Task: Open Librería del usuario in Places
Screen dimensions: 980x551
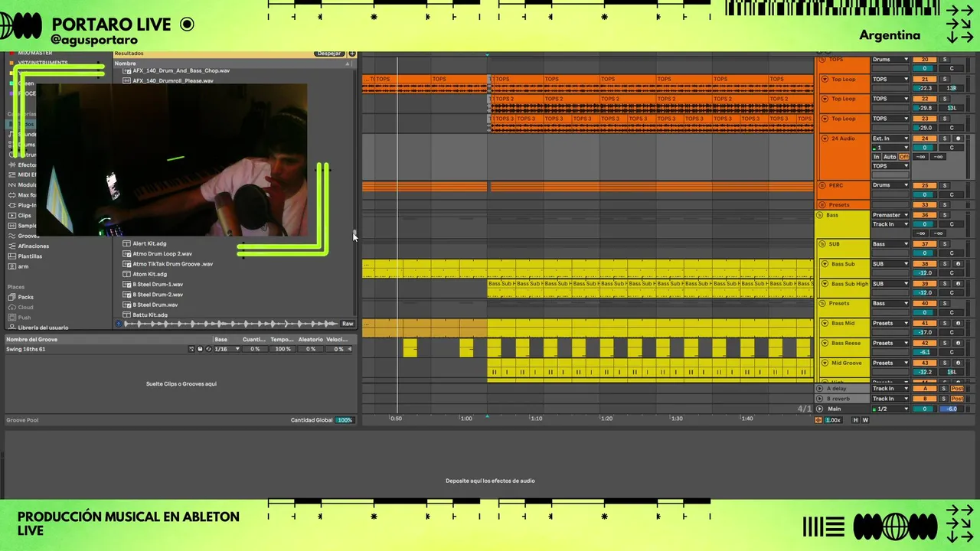Action: pyautogui.click(x=43, y=327)
